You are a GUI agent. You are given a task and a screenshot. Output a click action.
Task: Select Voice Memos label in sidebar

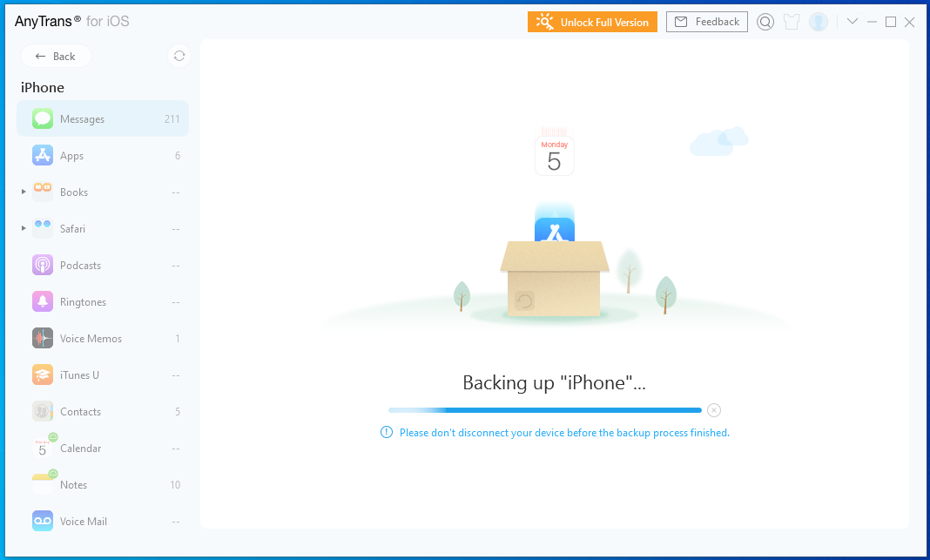91,339
